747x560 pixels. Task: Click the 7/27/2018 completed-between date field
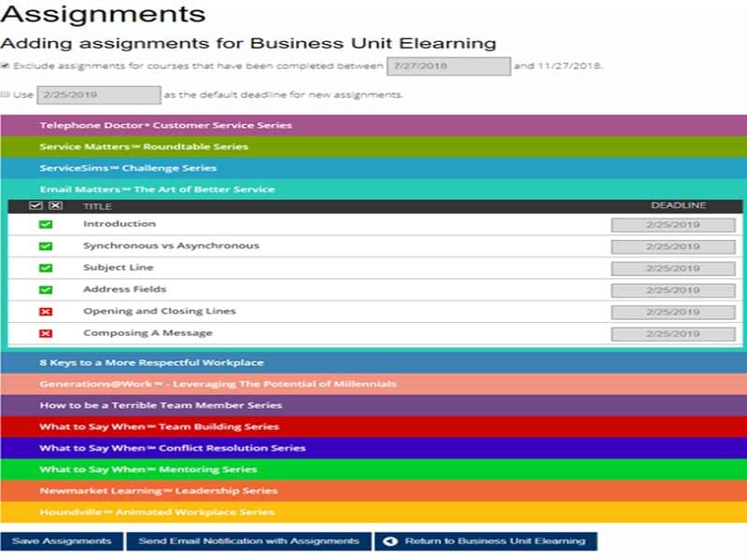448,66
